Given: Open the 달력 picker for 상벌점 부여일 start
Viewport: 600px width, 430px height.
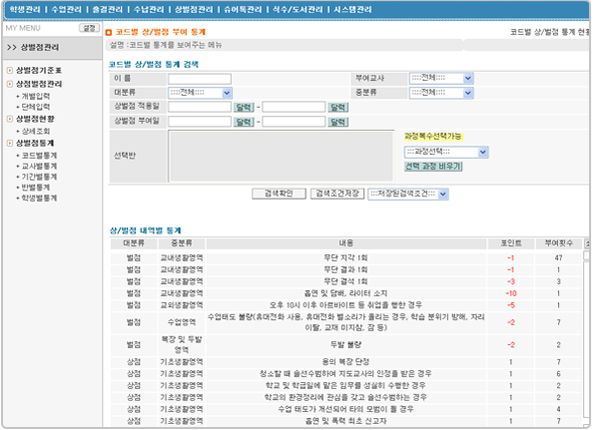Looking at the screenshot, I should 243,122.
